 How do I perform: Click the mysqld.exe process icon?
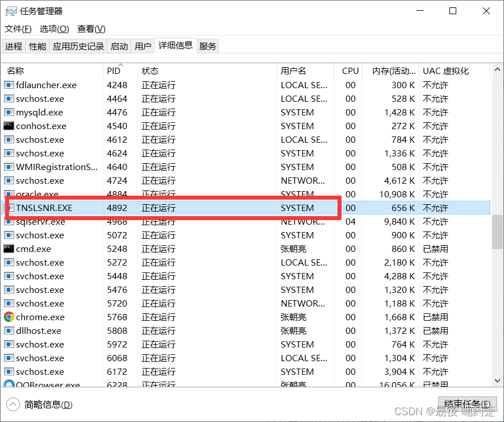point(9,112)
